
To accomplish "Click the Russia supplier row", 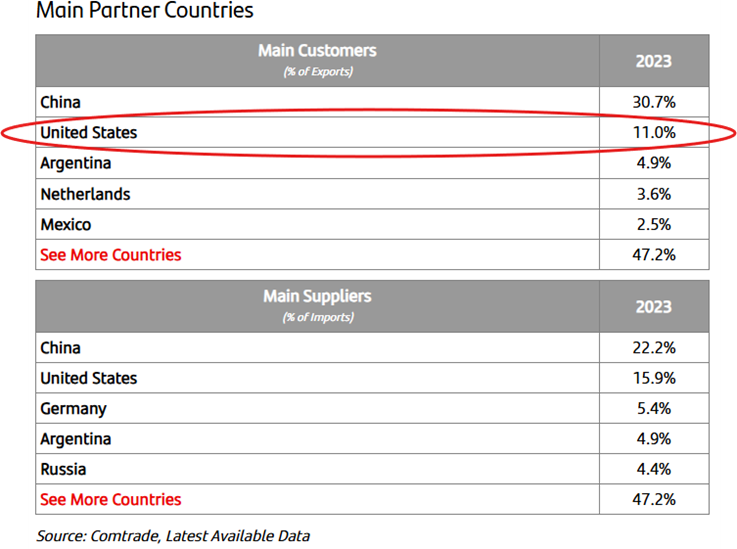I will (63, 470).
